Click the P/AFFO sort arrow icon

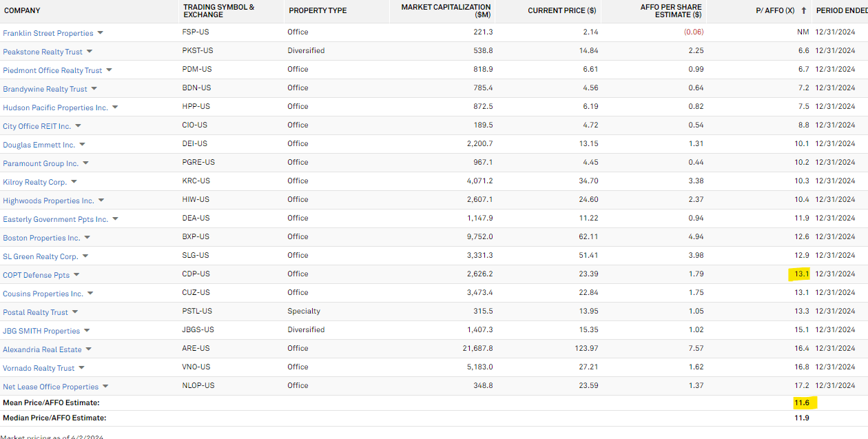tap(803, 11)
